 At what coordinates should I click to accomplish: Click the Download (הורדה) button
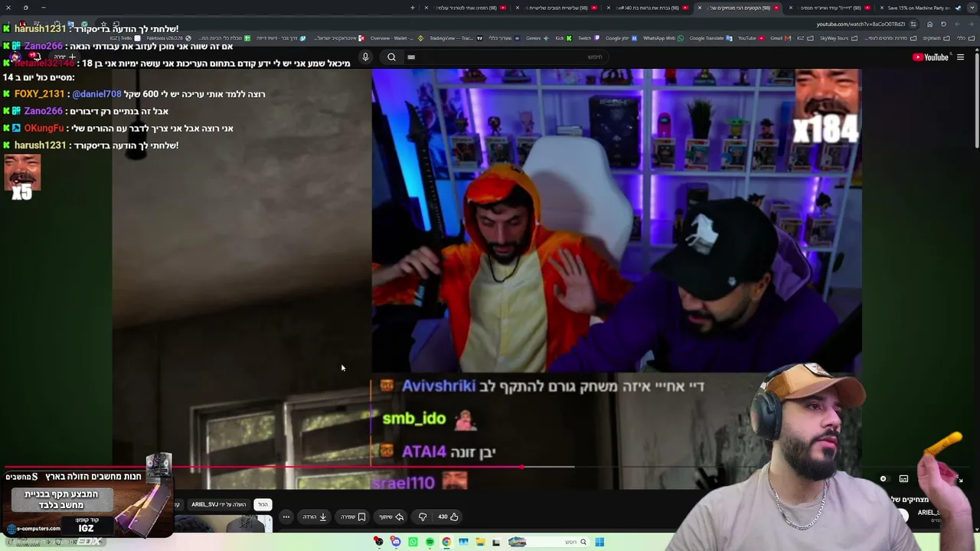tap(315, 517)
